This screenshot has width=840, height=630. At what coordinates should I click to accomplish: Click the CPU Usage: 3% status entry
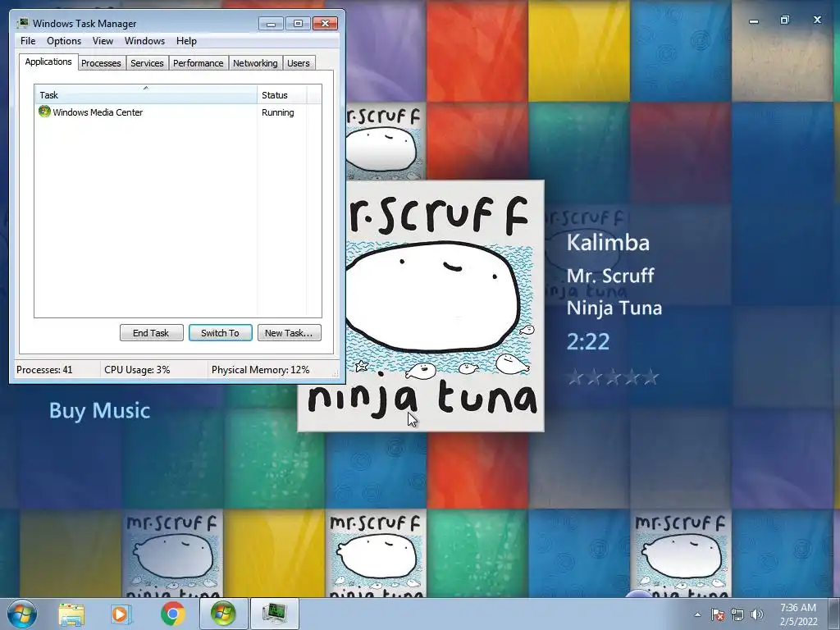137,370
